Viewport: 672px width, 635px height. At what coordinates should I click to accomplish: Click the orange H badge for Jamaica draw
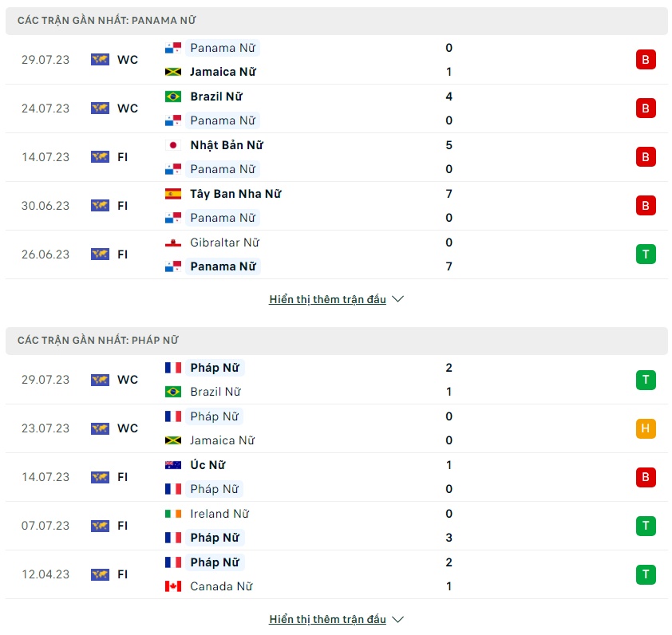[646, 428]
